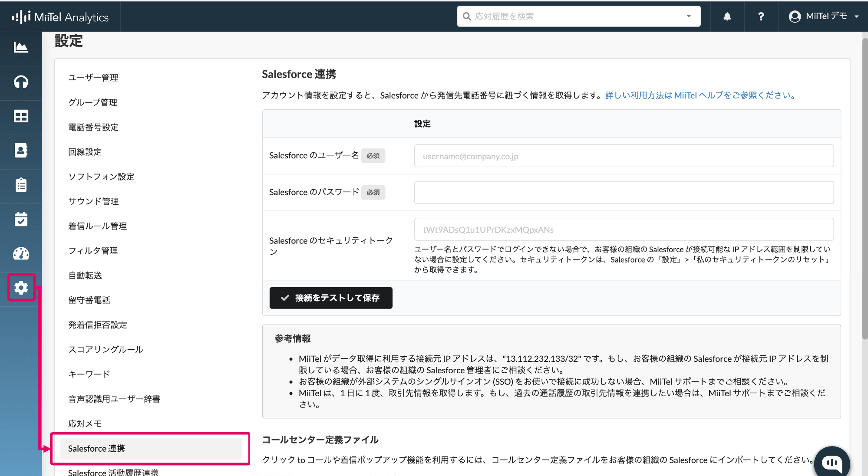Open the analytics chart sidebar icon
The image size is (868, 476).
(21, 47)
